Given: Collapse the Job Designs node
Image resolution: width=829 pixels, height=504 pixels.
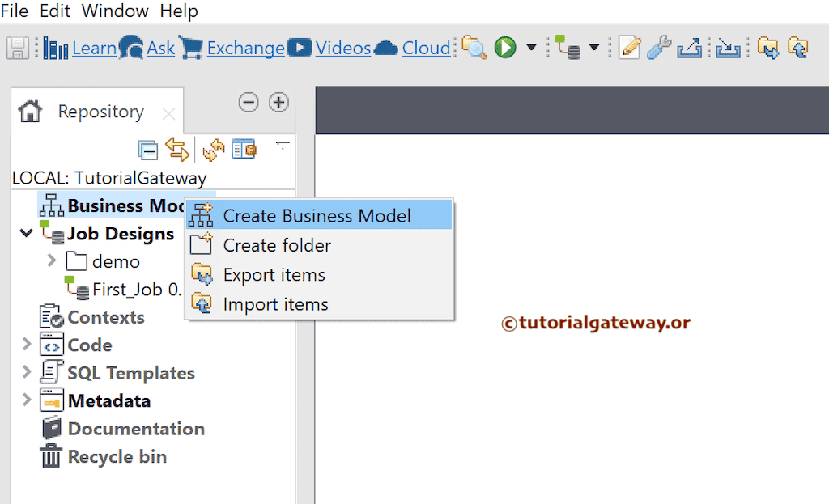Looking at the screenshot, I should pos(25,233).
